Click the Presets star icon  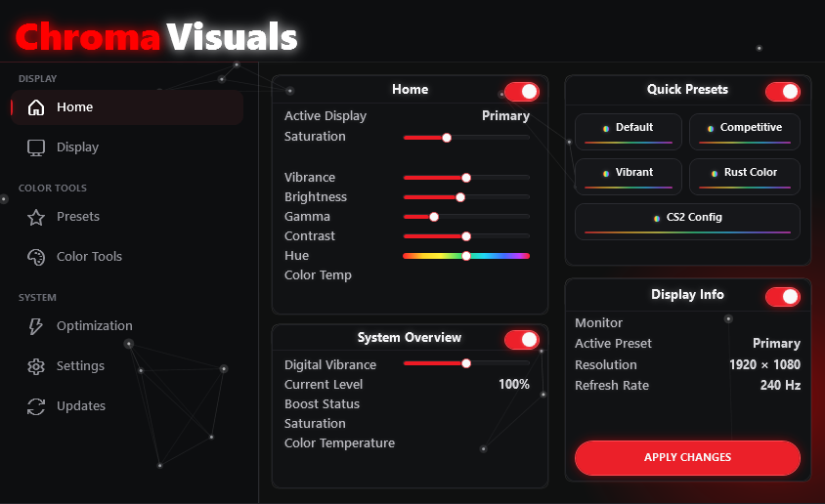tap(36, 217)
